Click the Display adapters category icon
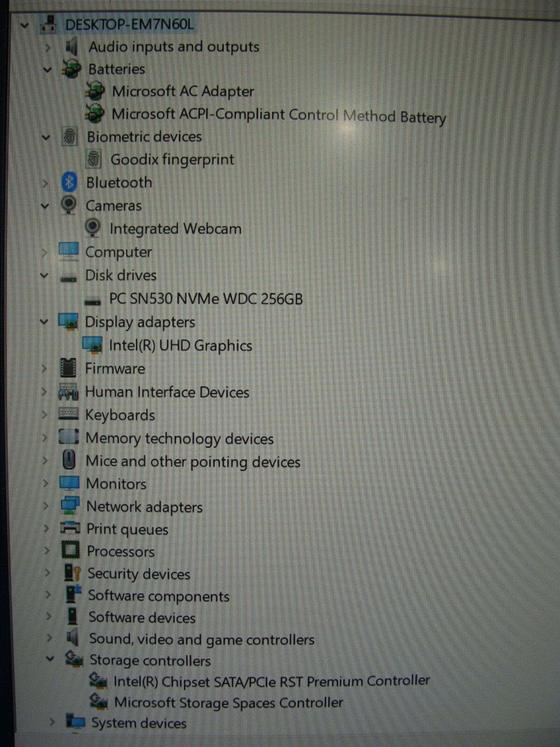560x747 pixels. (68, 322)
